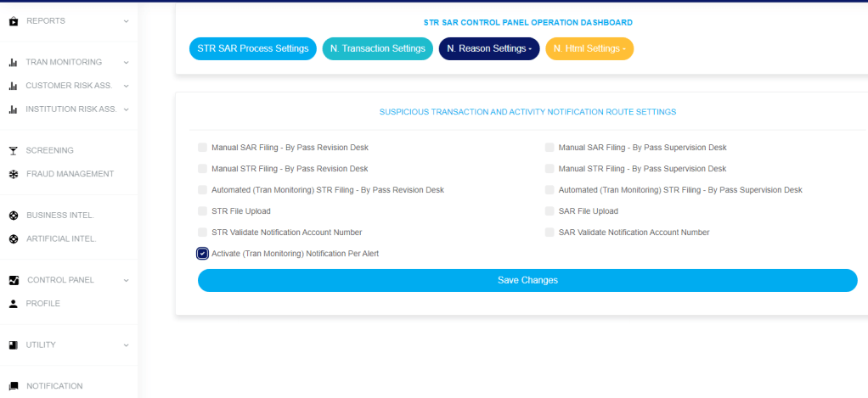
Task: Click the Notification icon in sidebar
Action: (x=14, y=386)
